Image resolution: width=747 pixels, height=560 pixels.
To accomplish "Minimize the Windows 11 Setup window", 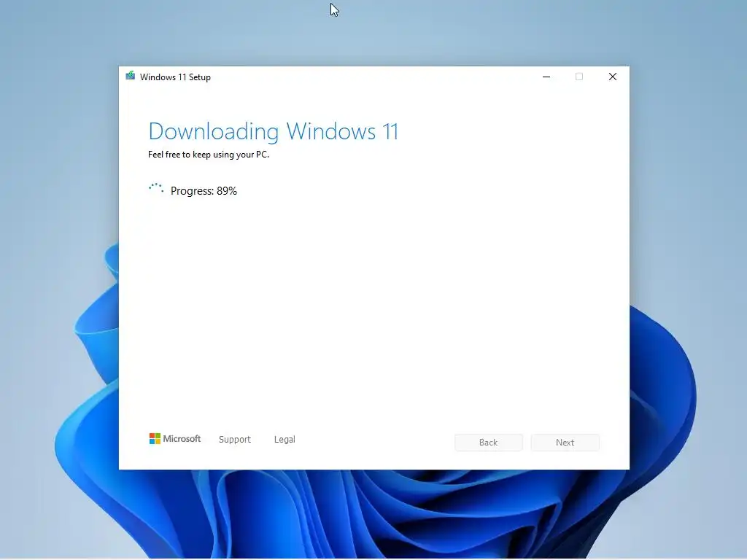I will pyautogui.click(x=546, y=77).
